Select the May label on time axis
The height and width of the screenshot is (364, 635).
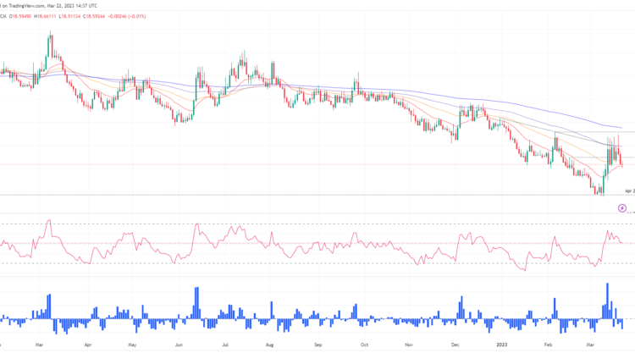[x=132, y=345]
